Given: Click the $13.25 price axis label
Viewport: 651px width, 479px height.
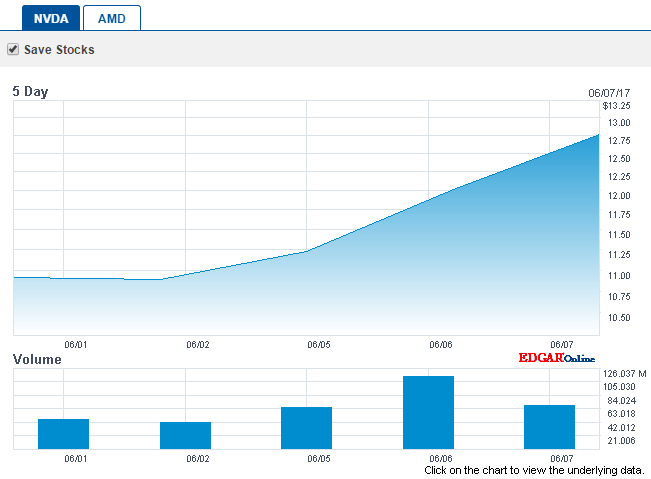Looking at the screenshot, I should [616, 105].
